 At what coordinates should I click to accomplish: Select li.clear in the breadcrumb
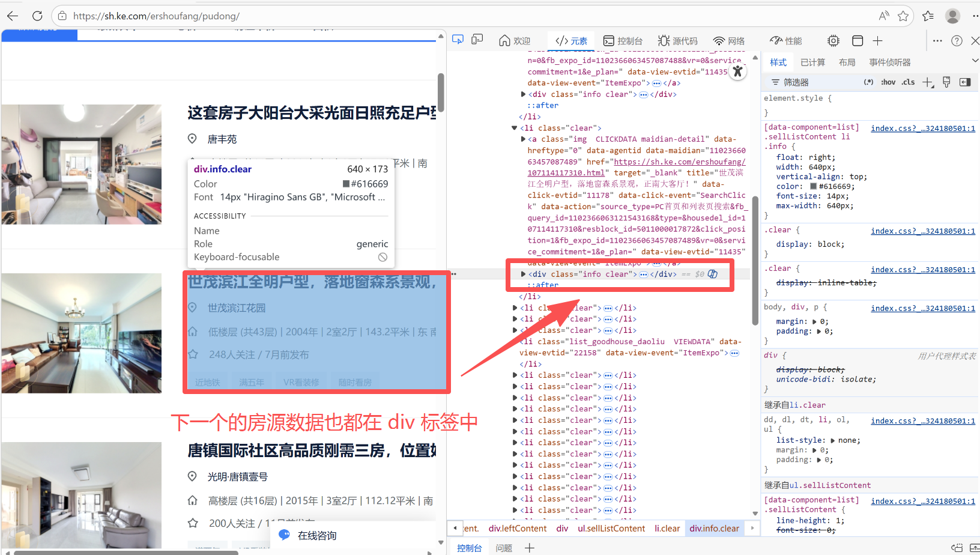pos(667,529)
